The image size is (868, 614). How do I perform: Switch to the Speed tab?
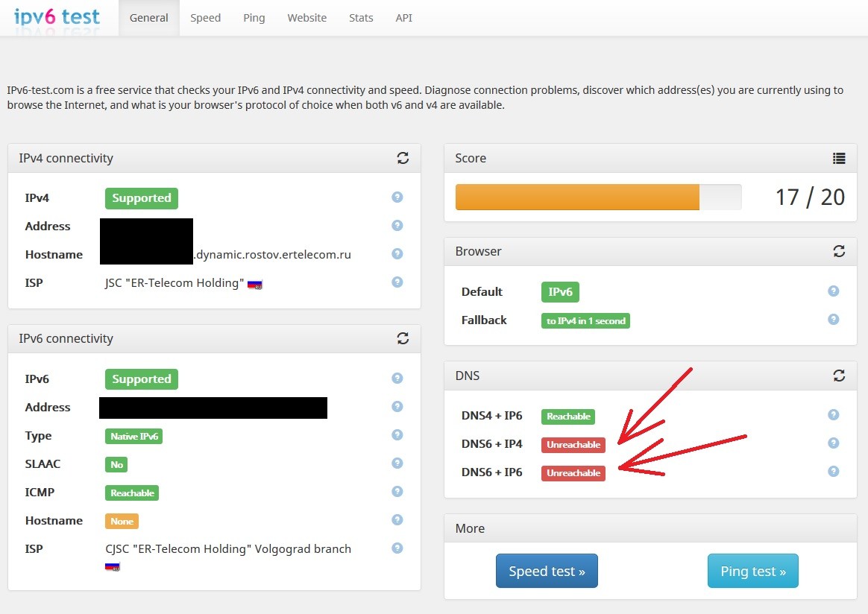205,18
